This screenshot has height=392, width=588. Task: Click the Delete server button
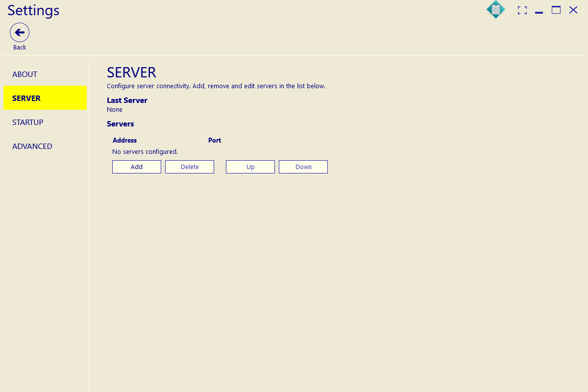[190, 167]
